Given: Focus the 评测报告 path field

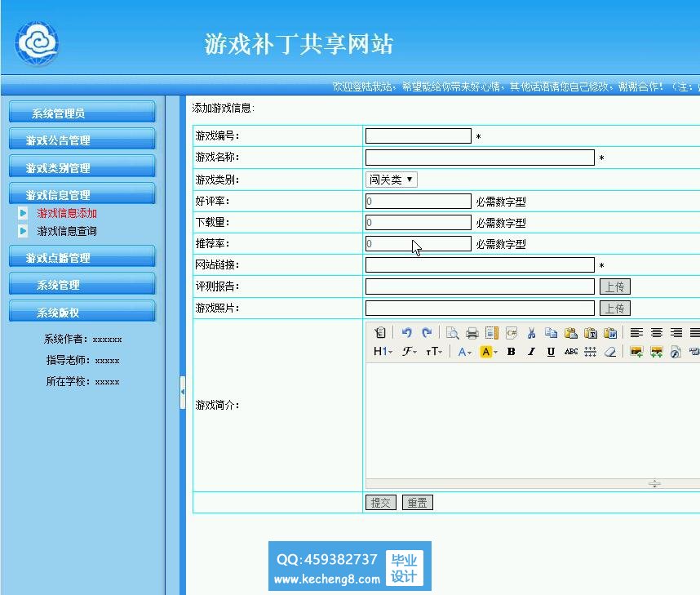Looking at the screenshot, I should click(480, 286).
